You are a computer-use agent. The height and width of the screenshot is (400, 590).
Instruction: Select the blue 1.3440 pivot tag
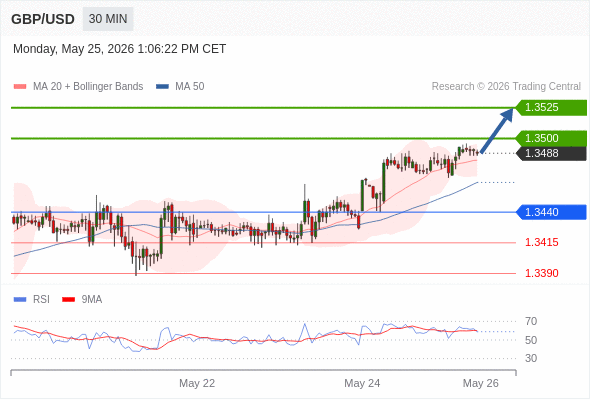pos(551,212)
